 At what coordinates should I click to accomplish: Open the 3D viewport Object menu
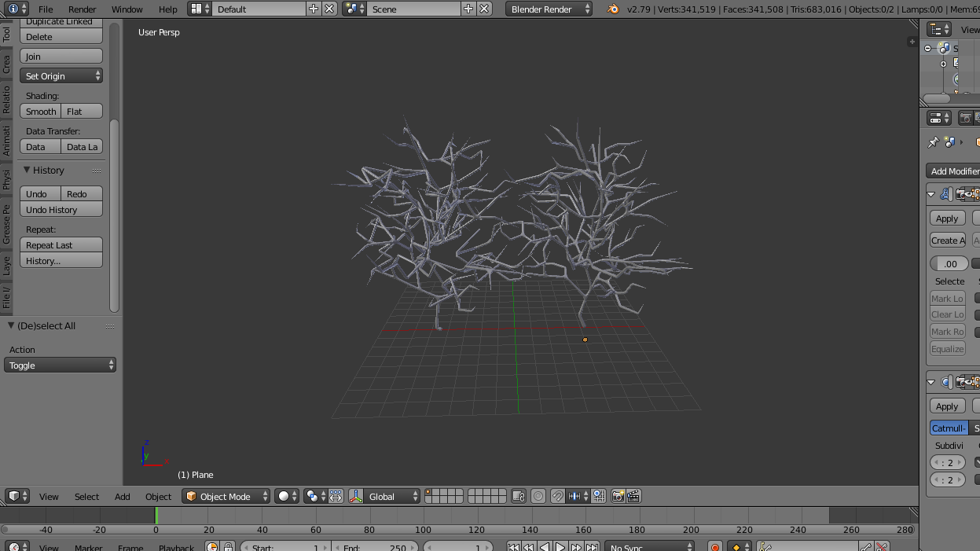coord(158,497)
